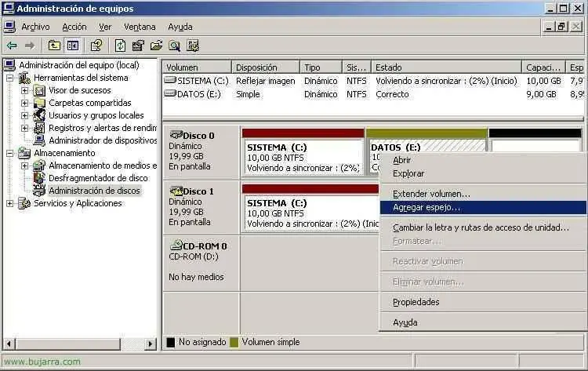Click the Disco 0 disk icon
Image resolution: width=588 pixels, height=371 pixels.
176,135
